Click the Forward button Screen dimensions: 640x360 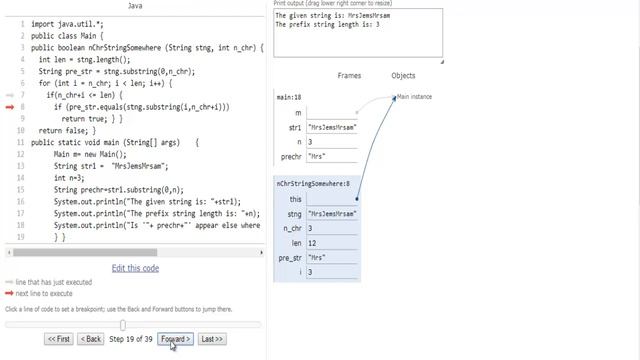click(176, 339)
